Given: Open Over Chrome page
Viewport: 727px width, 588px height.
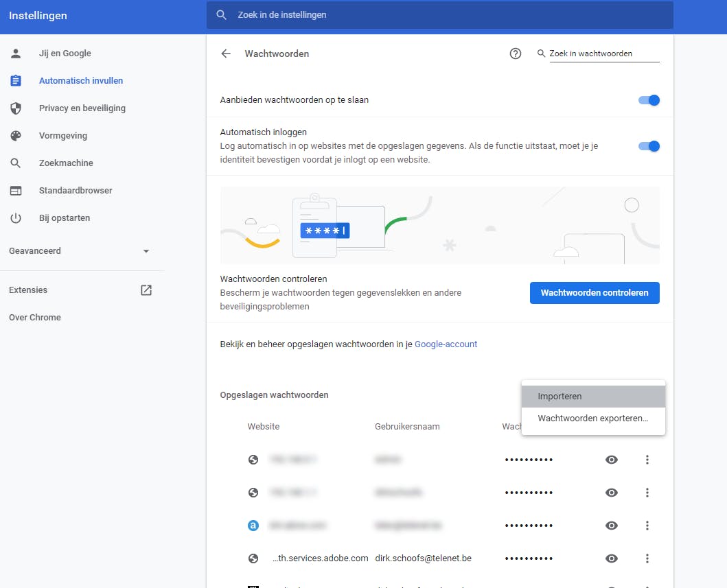Looking at the screenshot, I should pyautogui.click(x=35, y=318).
